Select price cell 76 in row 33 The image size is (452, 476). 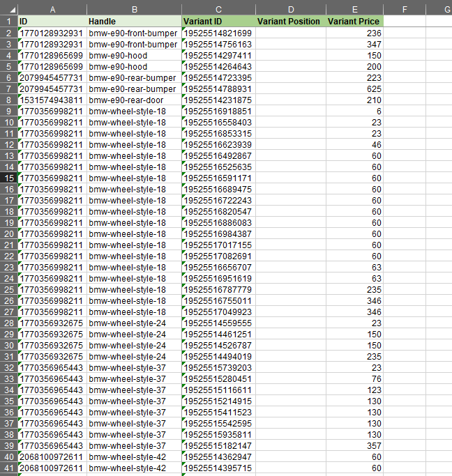tap(355, 379)
